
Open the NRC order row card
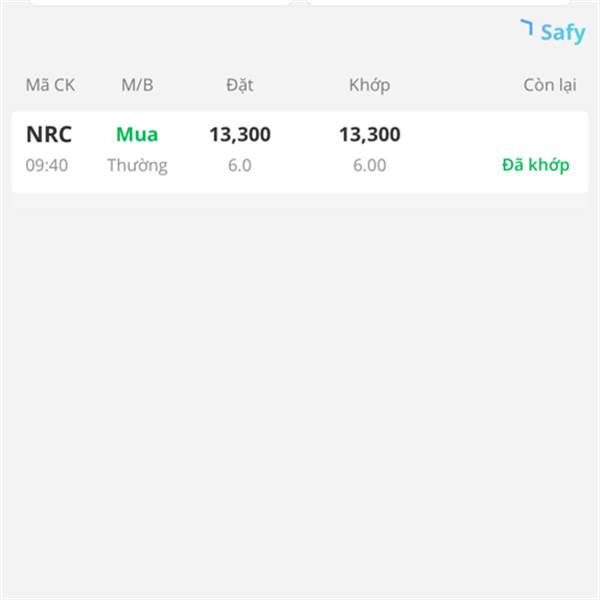pos(300,152)
